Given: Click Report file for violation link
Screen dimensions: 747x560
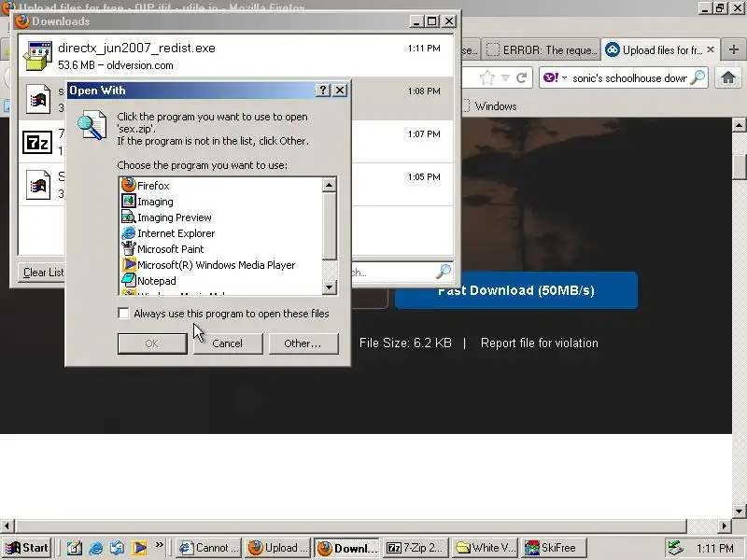Looking at the screenshot, I should click(540, 343).
